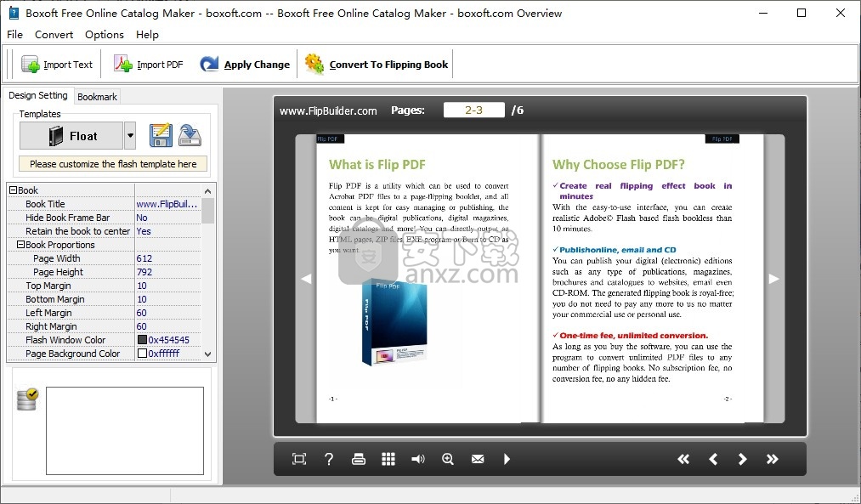Collapse the Book Proportions group
Image resolution: width=861 pixels, height=504 pixels.
(x=21, y=244)
